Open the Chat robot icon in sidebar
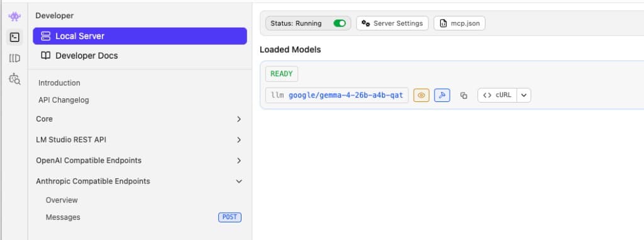Viewport: 644px width, 240px height. tap(14, 16)
